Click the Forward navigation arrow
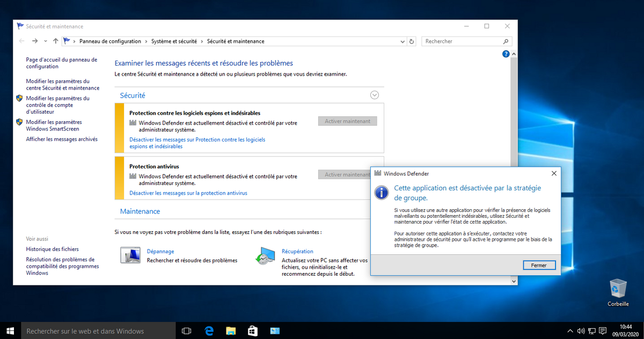Image resolution: width=644 pixels, height=339 pixels. [x=35, y=41]
